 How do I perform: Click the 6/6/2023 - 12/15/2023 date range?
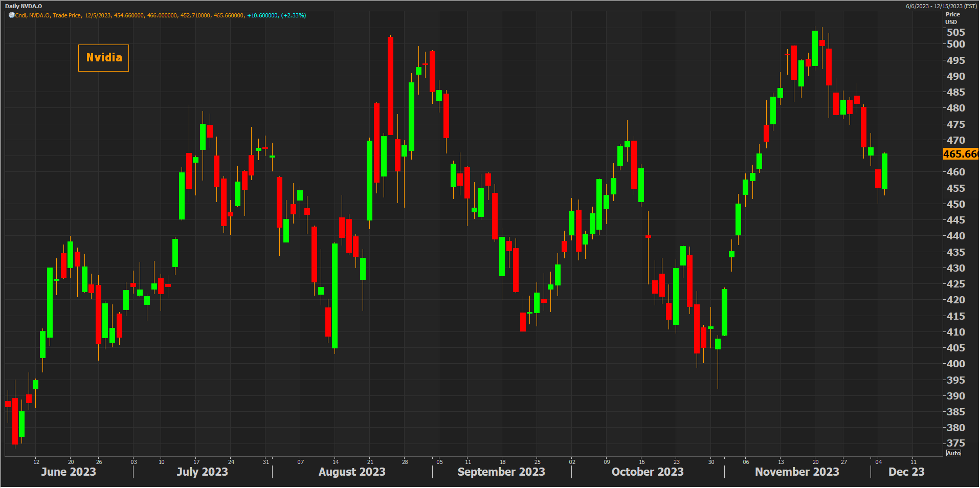[x=941, y=6]
